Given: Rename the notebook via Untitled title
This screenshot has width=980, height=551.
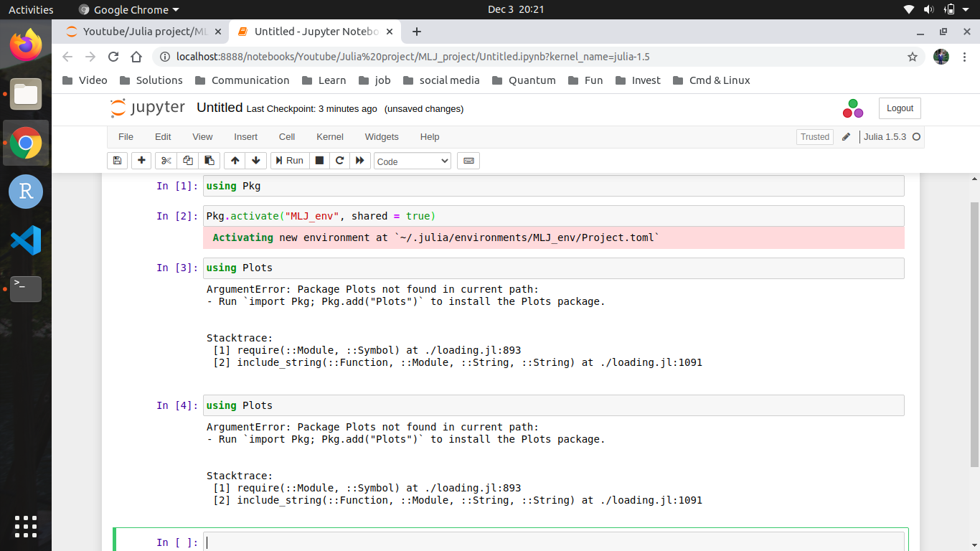Looking at the screenshot, I should 220,108.
